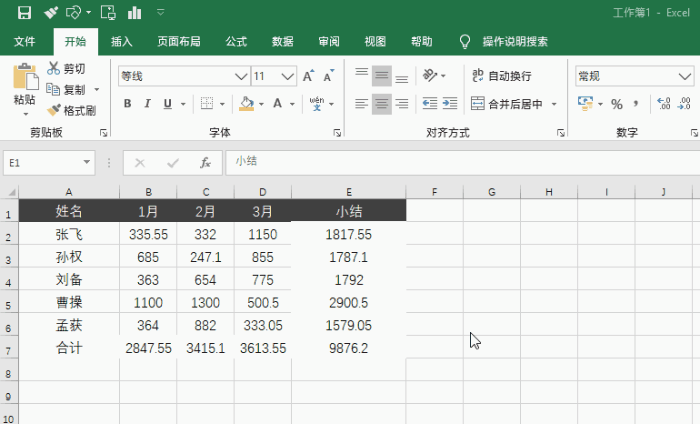Switch to the 帮助 Help tab
Image resolution: width=700 pixels, height=424 pixels.
[421, 42]
